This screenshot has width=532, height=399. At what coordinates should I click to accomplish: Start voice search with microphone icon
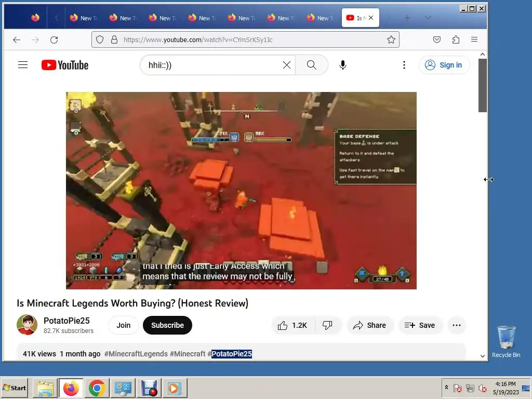coord(343,65)
